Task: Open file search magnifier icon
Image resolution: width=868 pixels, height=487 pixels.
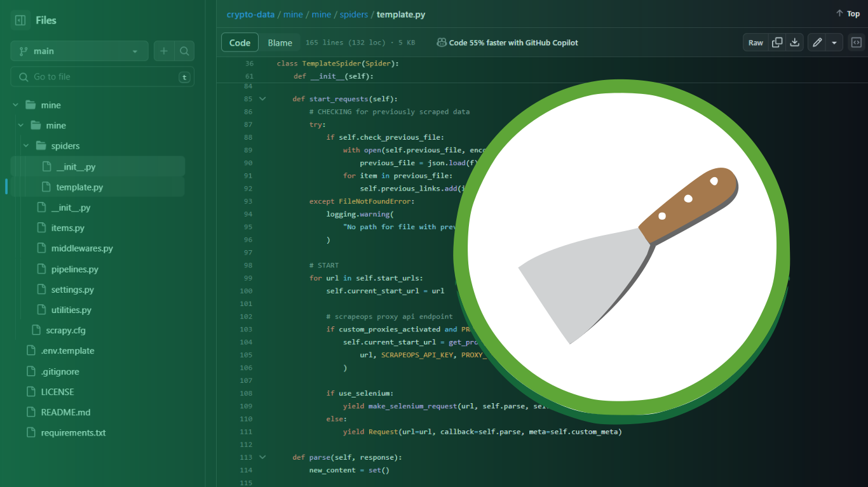Action: tap(184, 51)
